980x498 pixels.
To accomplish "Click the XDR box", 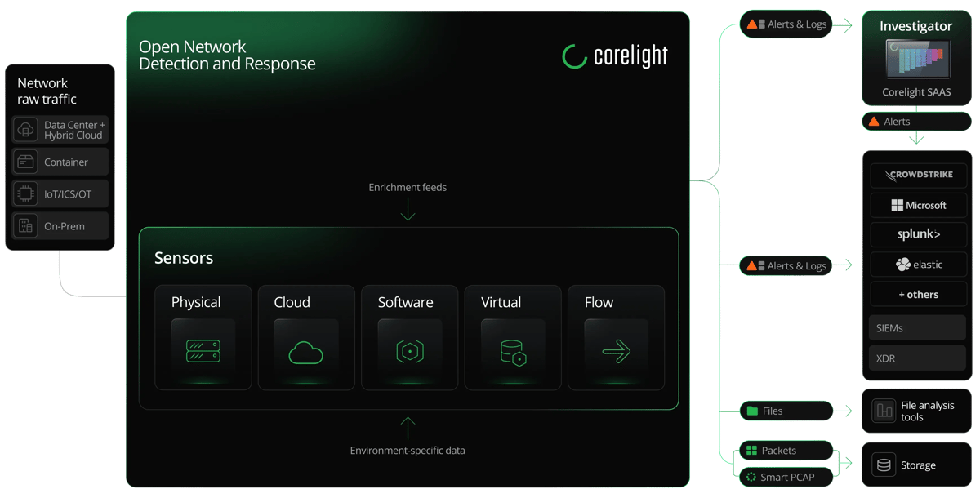I will pos(918,358).
